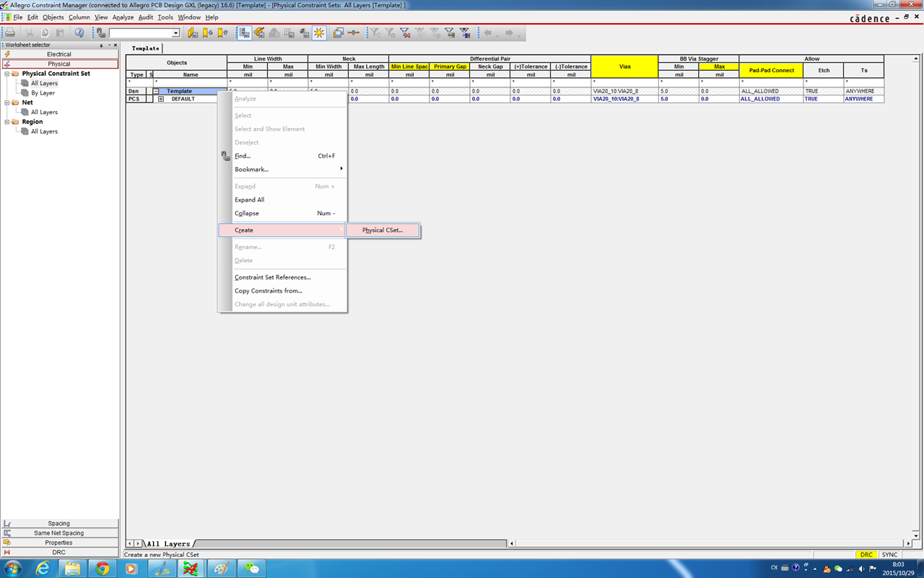Pin the Worksheet selector panel
Image resolution: width=924 pixels, height=578 pixels.
click(x=101, y=45)
